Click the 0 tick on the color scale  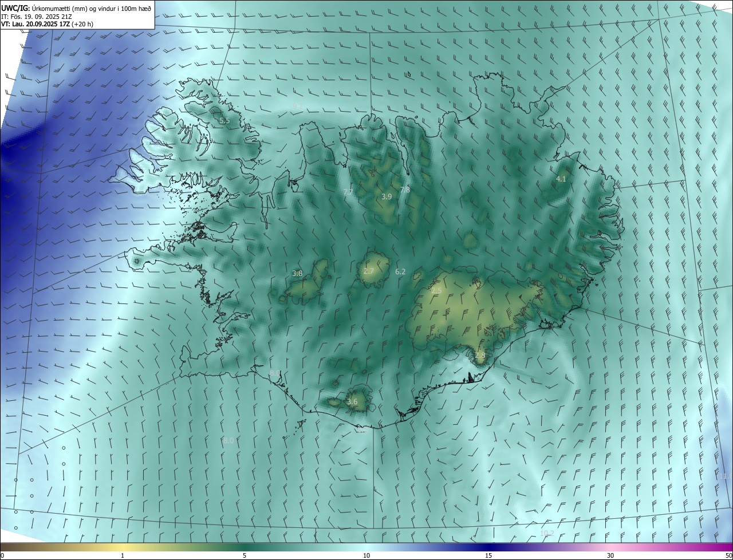[2, 555]
